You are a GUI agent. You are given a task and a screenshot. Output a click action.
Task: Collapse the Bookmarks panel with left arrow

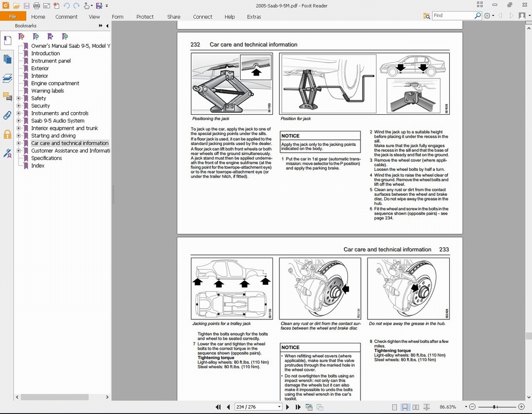click(x=107, y=26)
